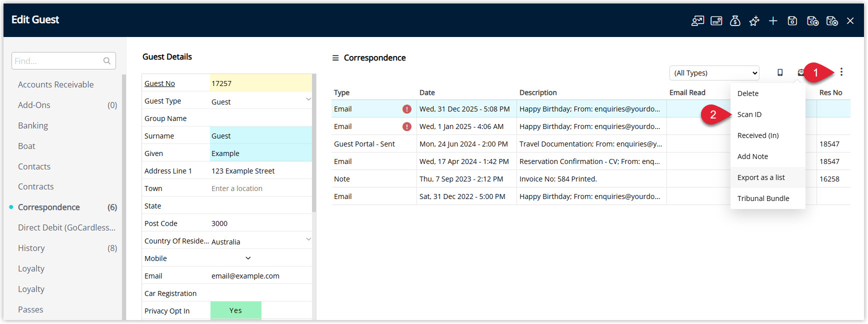The width and height of the screenshot is (868, 324).
Task: Click the Car Registration field
Action: click(260, 293)
